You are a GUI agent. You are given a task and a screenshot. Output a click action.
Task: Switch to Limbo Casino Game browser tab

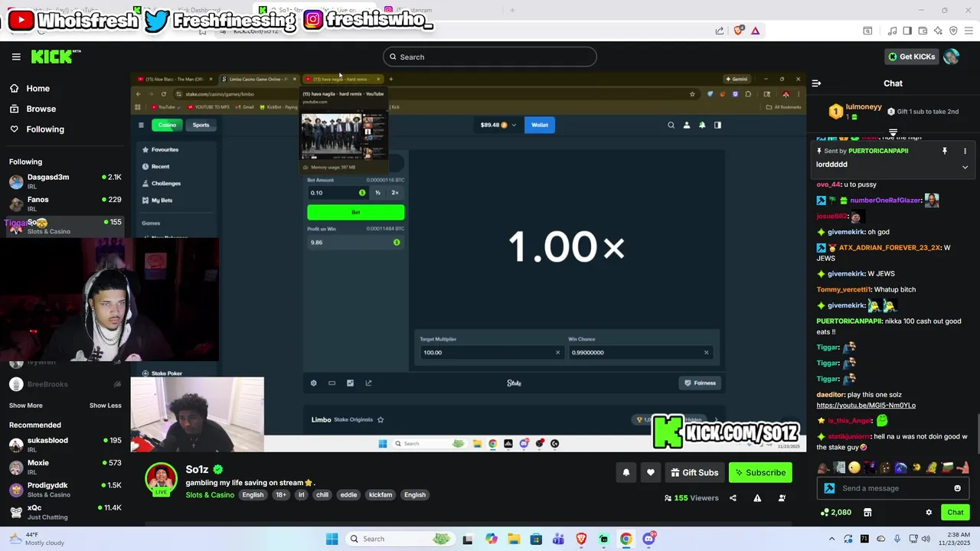(259, 79)
